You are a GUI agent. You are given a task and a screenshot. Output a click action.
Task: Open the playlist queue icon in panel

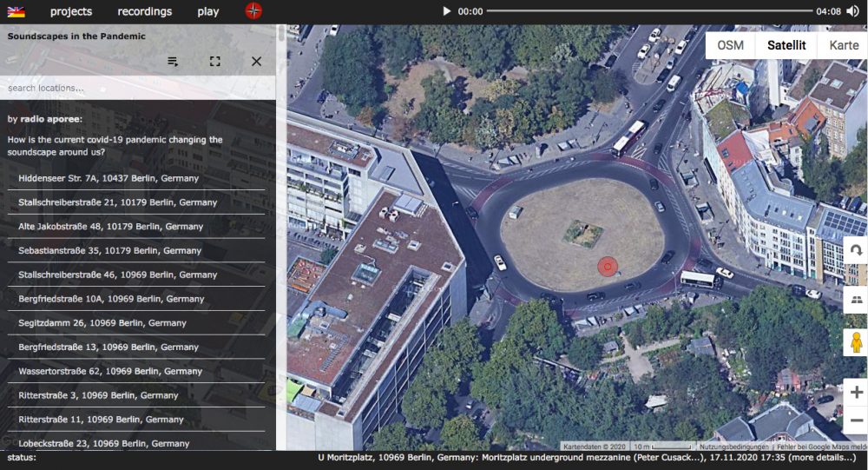pyautogui.click(x=174, y=62)
